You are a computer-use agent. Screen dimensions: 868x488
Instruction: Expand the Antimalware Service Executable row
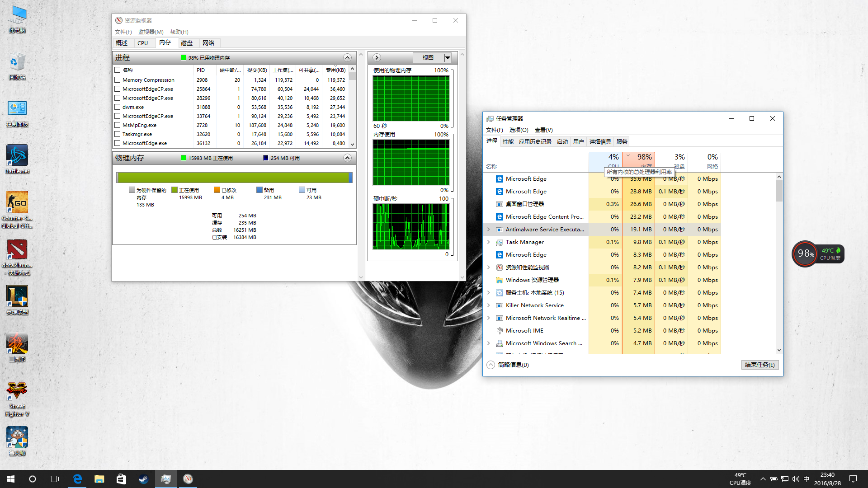489,230
